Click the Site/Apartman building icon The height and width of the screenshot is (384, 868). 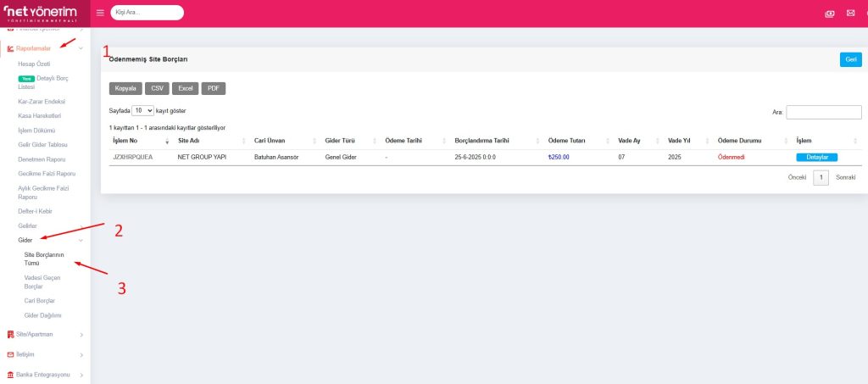pos(10,334)
